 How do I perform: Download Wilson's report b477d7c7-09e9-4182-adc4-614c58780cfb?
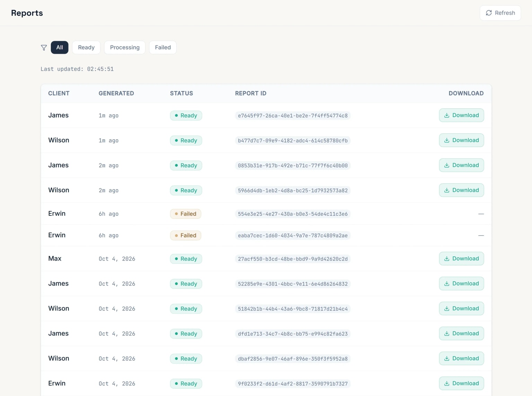coord(461,140)
